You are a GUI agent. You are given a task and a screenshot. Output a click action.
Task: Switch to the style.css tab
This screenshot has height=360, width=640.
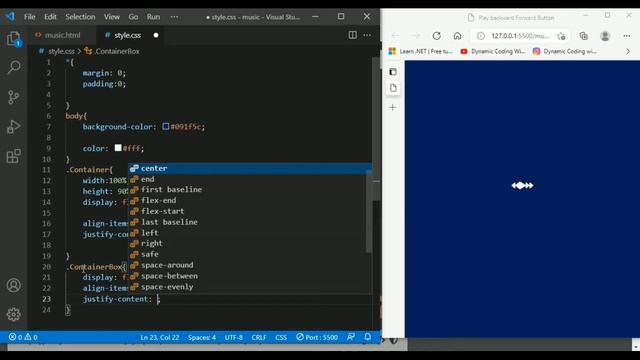tap(127, 35)
